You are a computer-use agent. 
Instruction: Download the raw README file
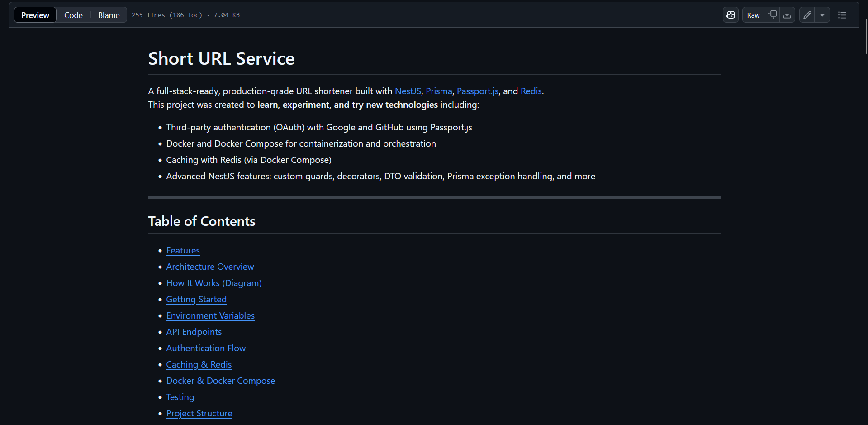[787, 14]
